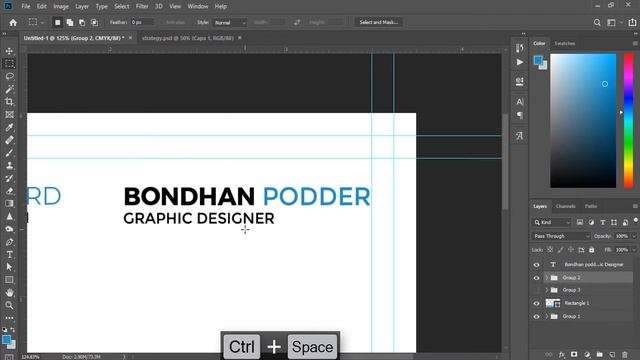
Task: Select the Magic Wand tool
Action: (9, 89)
